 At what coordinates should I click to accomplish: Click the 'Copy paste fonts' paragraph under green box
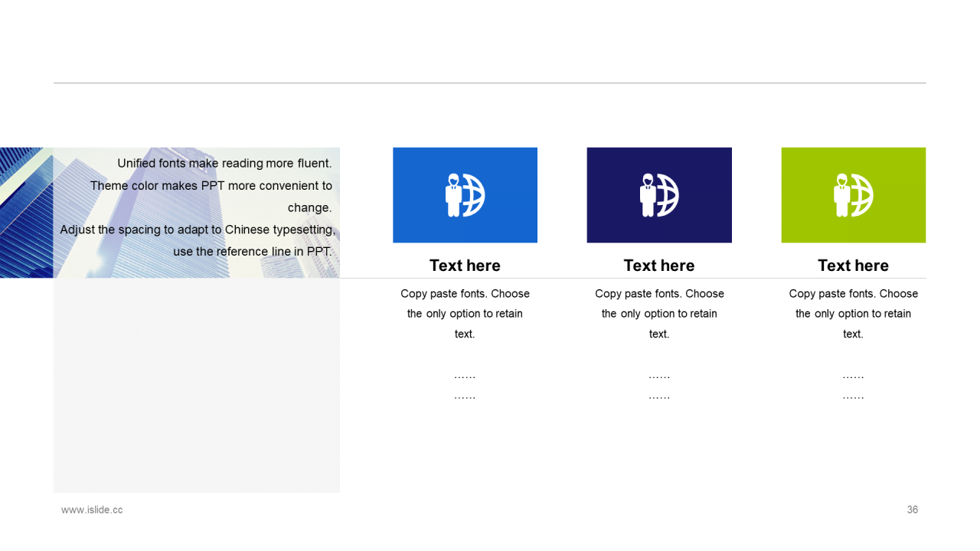[853, 314]
